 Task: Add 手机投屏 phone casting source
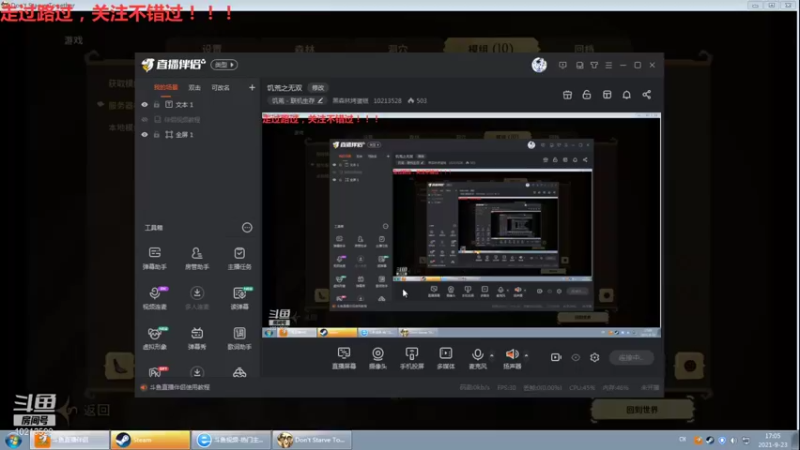(412, 358)
